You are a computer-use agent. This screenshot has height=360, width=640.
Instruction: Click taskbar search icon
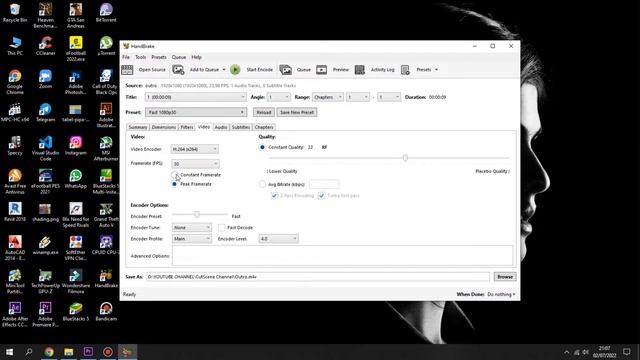[x=29, y=352]
